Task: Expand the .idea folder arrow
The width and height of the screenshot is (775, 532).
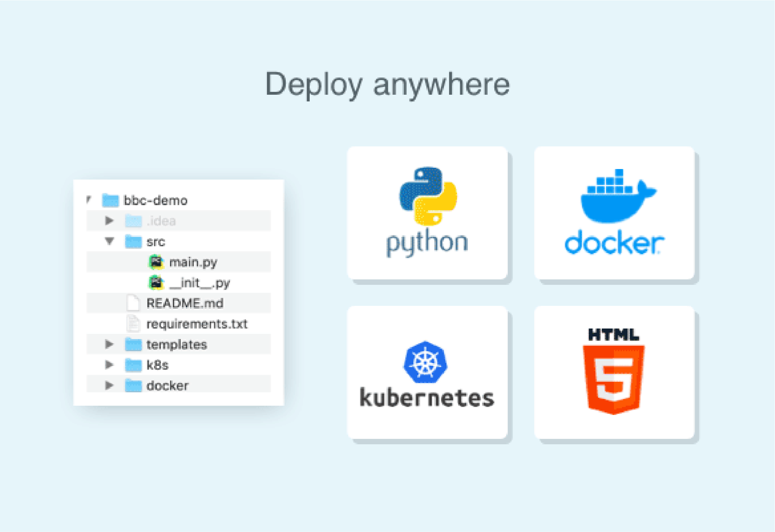Action: [x=109, y=220]
